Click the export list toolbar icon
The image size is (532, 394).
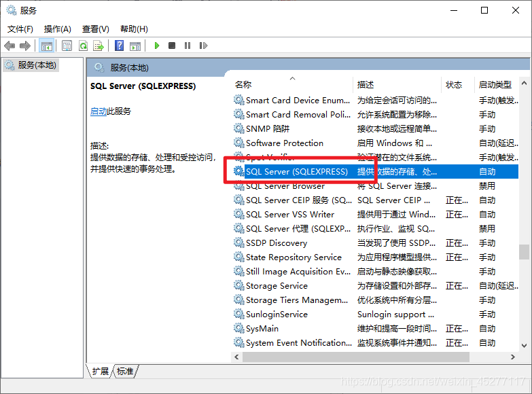click(x=99, y=46)
